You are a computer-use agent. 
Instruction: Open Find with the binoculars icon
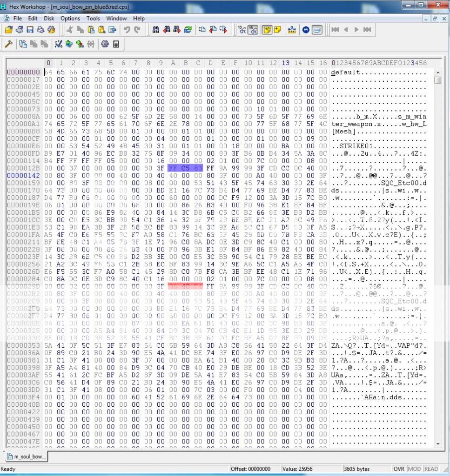pyautogui.click(x=156, y=30)
